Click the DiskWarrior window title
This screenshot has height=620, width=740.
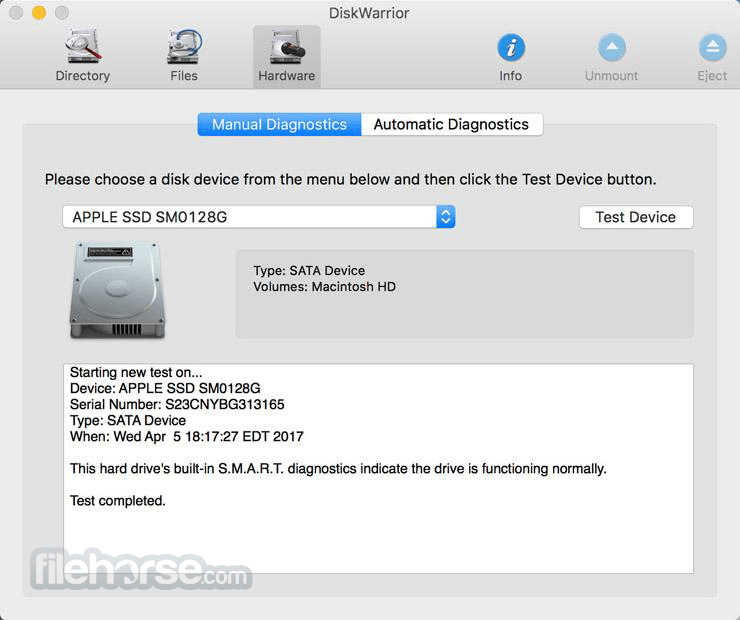[x=369, y=13]
